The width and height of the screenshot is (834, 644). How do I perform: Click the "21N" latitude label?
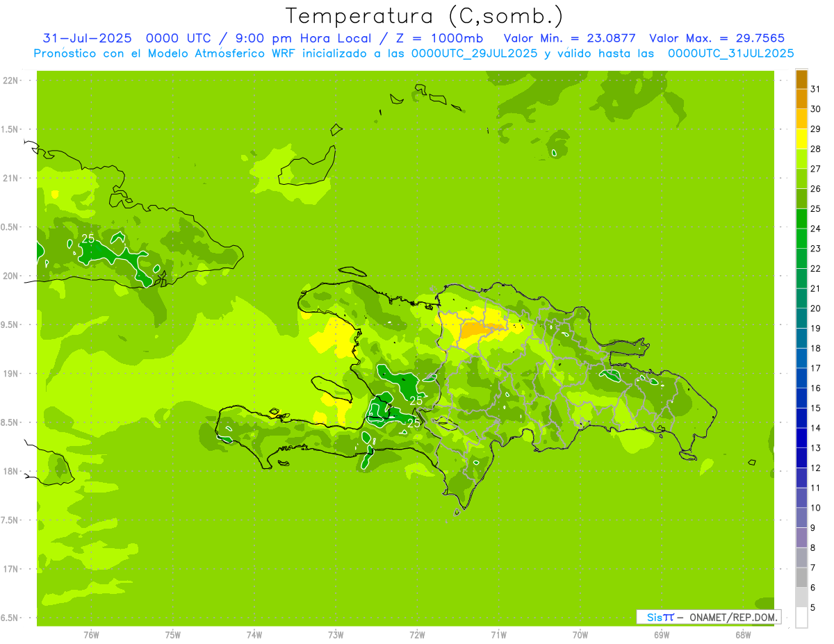coord(10,178)
